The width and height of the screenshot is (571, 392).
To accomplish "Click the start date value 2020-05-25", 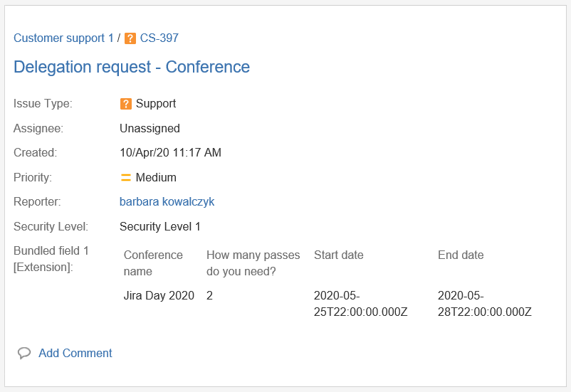I will (x=360, y=304).
